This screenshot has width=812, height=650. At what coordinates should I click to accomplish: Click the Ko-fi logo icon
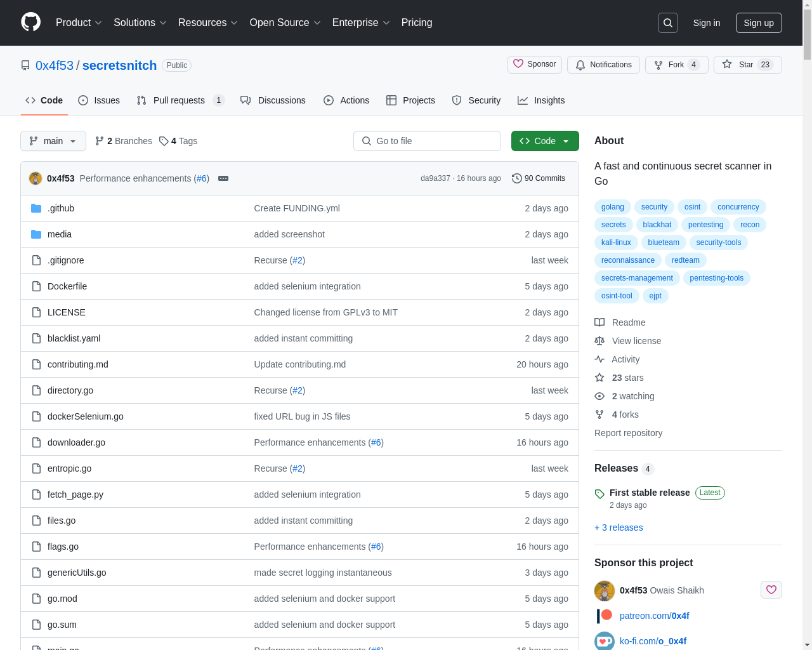(605, 641)
